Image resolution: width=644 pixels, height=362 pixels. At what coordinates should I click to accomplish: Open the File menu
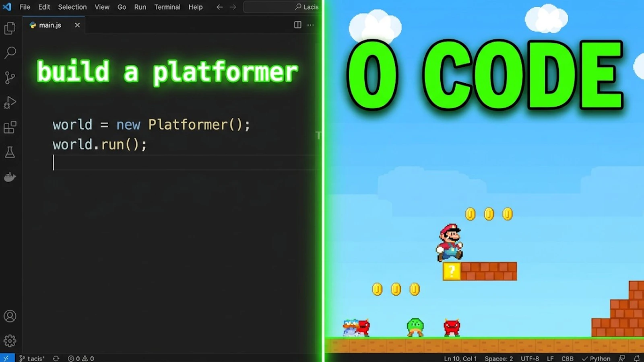(25, 7)
